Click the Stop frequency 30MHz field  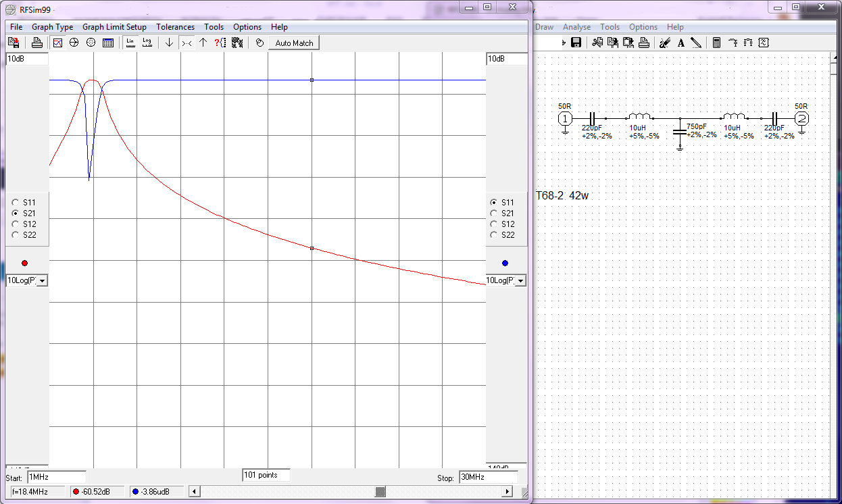click(487, 477)
